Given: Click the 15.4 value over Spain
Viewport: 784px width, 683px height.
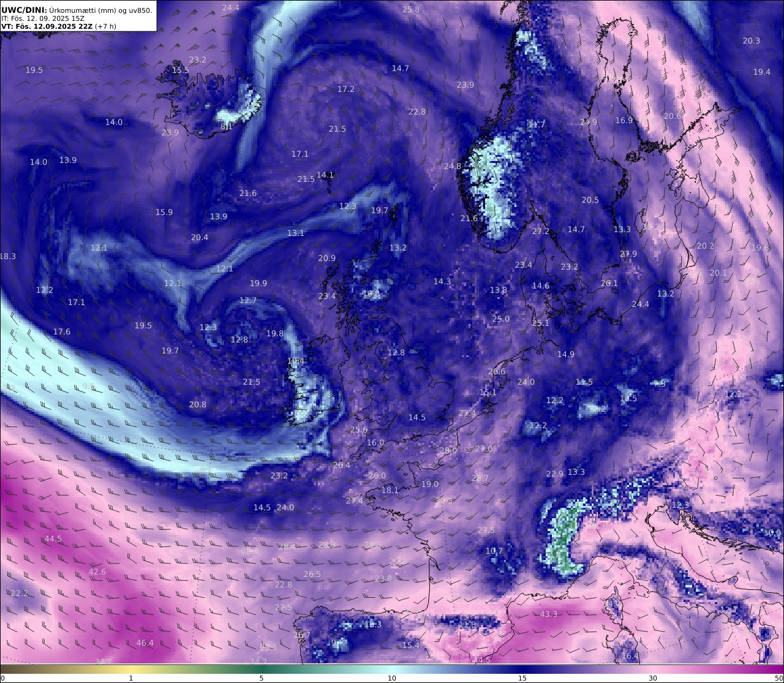Looking at the screenshot, I should coord(411,645).
